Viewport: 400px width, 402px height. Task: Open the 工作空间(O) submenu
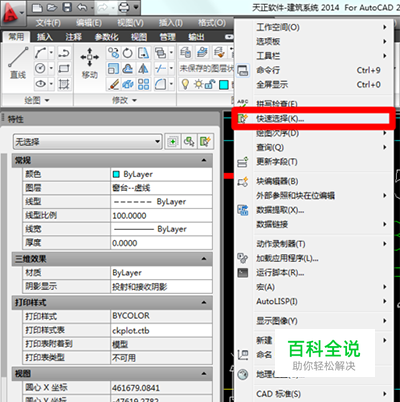click(313, 27)
